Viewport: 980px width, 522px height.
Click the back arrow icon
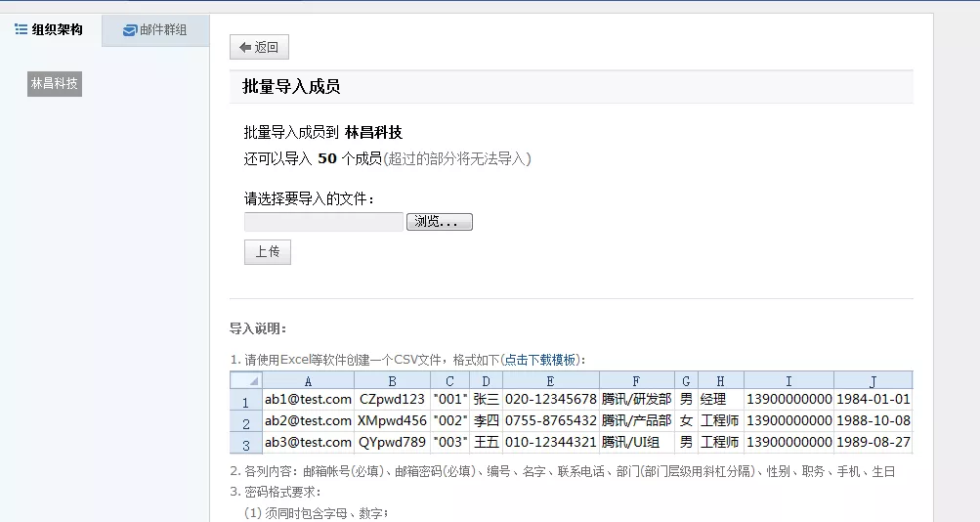(245, 47)
